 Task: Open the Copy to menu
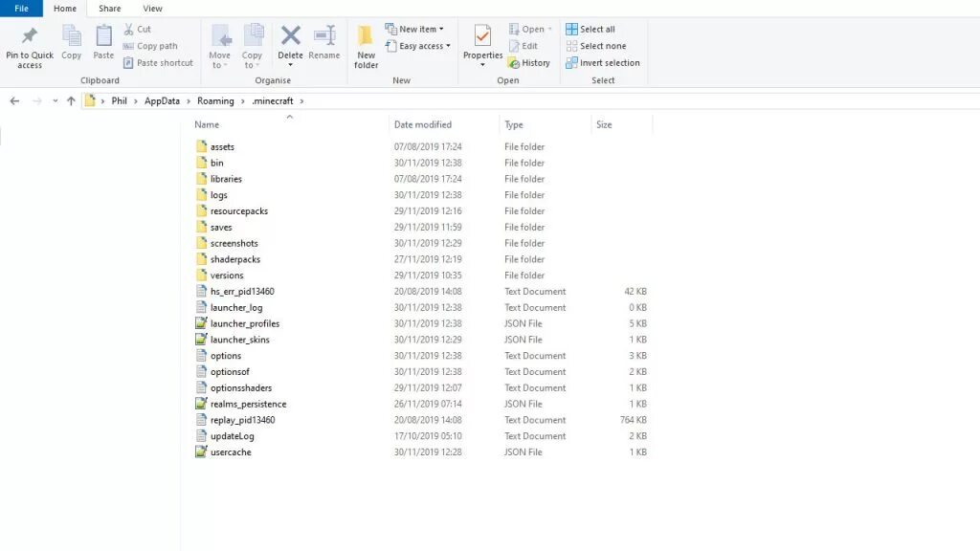[x=253, y=46]
